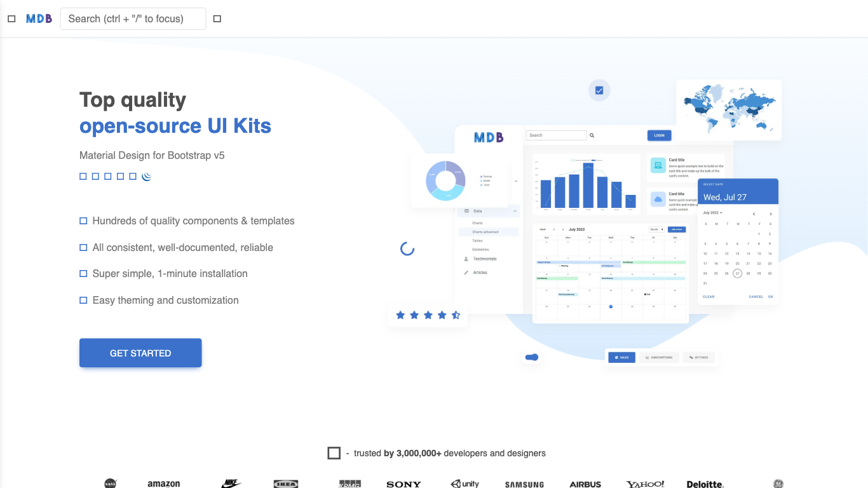
Task: Click the SONY logo
Action: coord(403,484)
